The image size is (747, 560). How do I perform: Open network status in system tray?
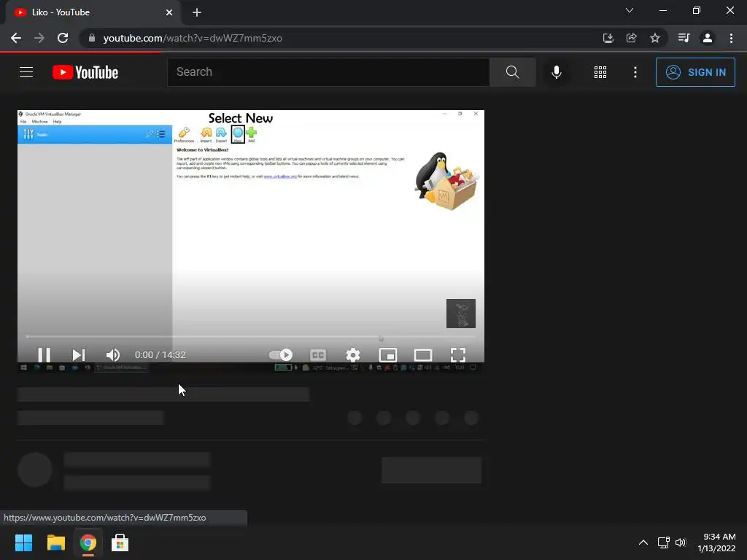coord(663,542)
